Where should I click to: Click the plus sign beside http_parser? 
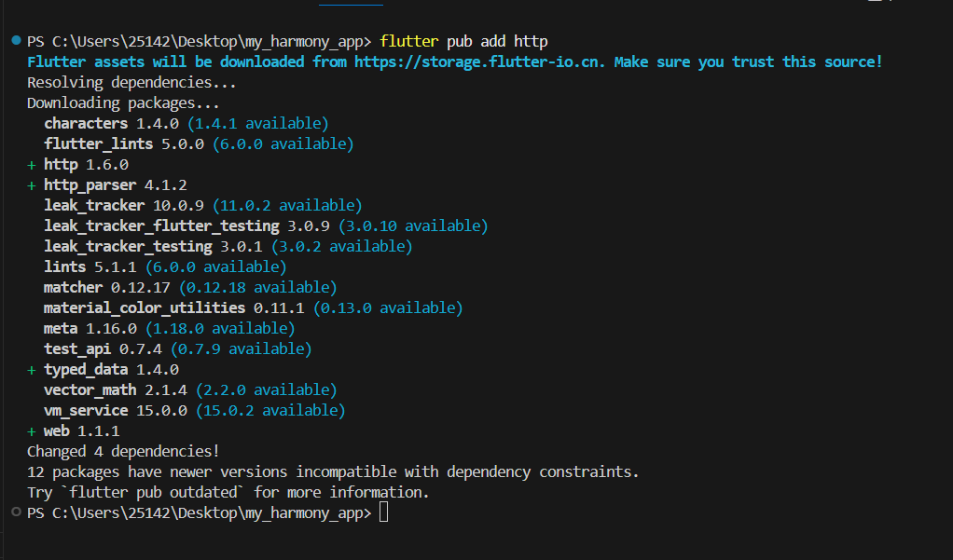[x=32, y=185]
